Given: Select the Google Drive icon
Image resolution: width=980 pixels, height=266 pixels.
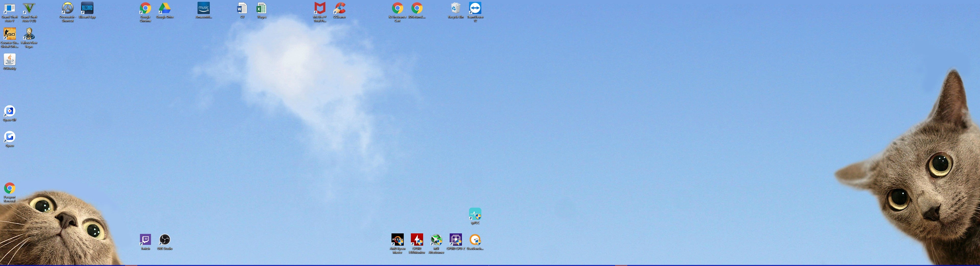Looking at the screenshot, I should [x=165, y=11].
